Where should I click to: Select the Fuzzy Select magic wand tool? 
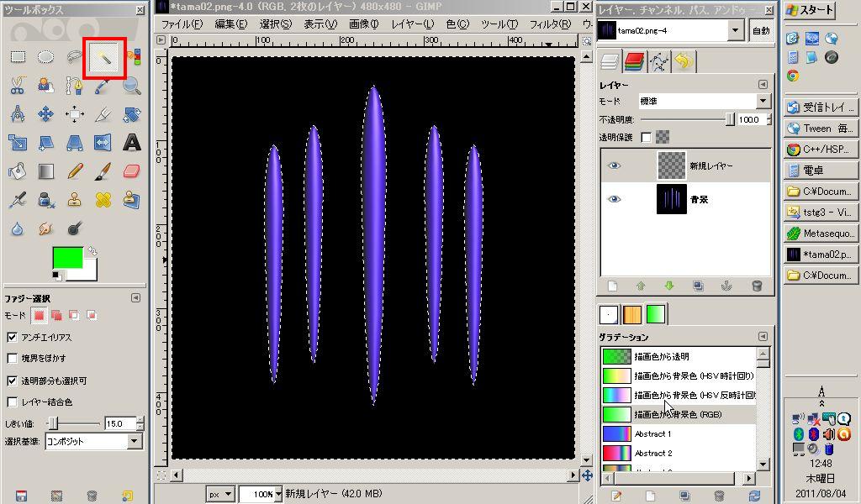[x=103, y=57]
